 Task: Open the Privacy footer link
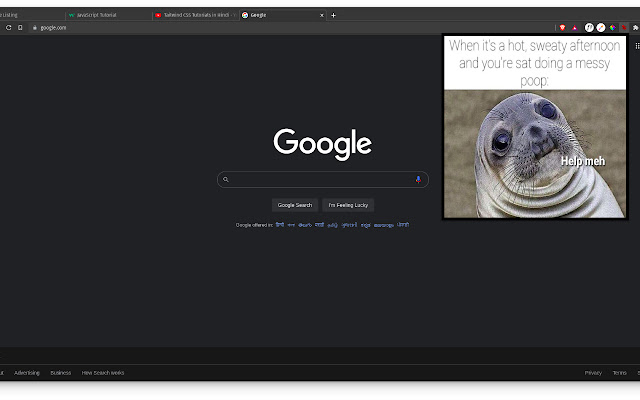coord(593,373)
